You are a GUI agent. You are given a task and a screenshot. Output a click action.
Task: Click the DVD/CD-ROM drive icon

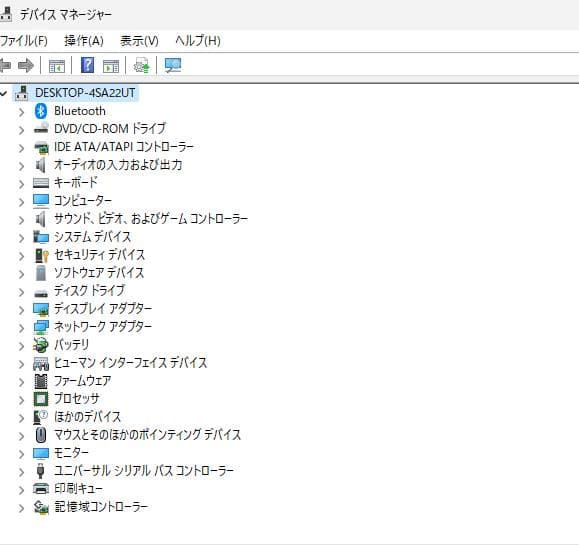coord(41,129)
